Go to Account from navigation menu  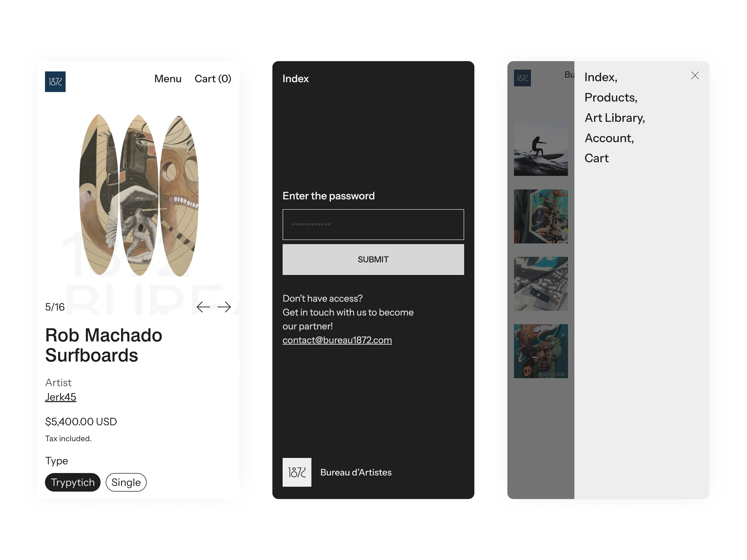tap(609, 138)
